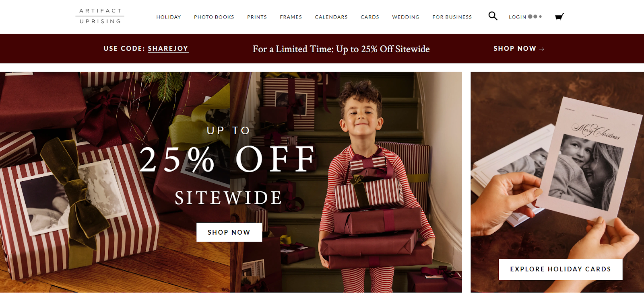Click the Artifact Uprising logo
This screenshot has height=297, width=644.
pyautogui.click(x=100, y=16)
